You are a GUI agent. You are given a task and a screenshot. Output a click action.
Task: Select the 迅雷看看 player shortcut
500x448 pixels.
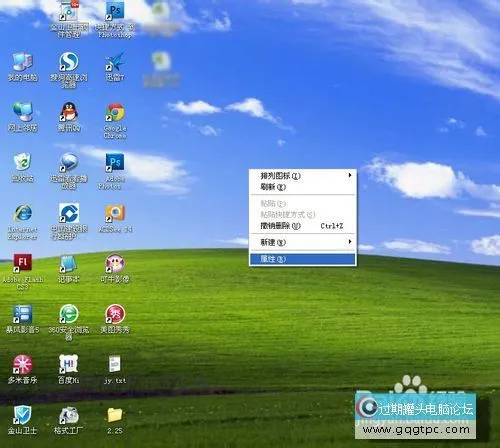(69, 171)
